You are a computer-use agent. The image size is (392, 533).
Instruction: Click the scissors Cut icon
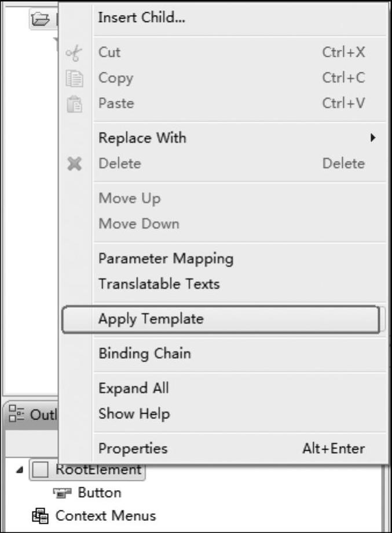74,53
